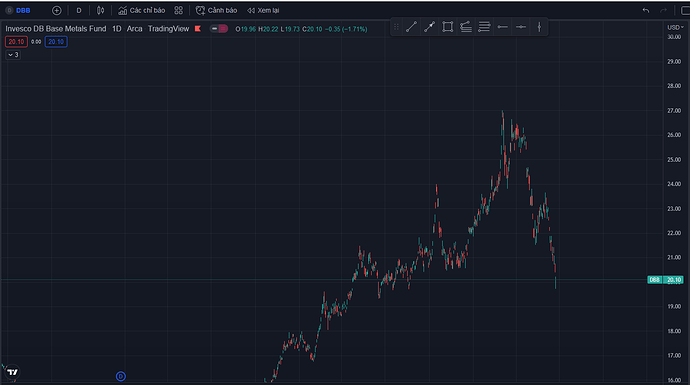
Task: Grab the floating drawing toolbar handle
Action: tap(396, 27)
